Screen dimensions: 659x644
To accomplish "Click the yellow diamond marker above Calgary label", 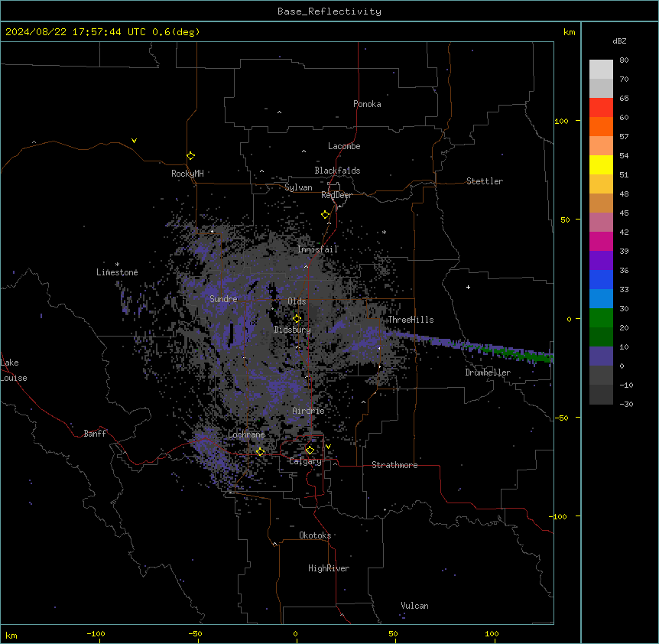I will pyautogui.click(x=310, y=450).
